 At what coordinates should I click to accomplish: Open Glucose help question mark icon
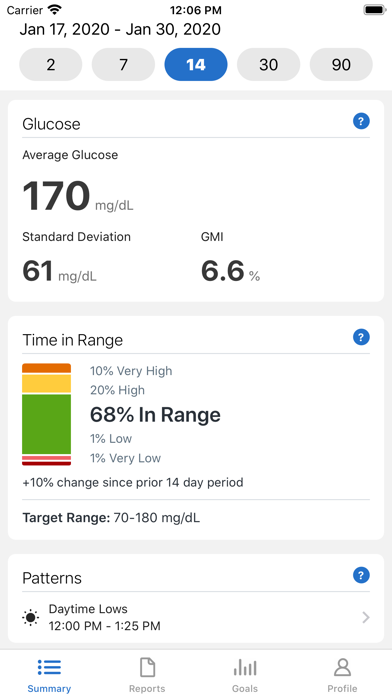361,121
